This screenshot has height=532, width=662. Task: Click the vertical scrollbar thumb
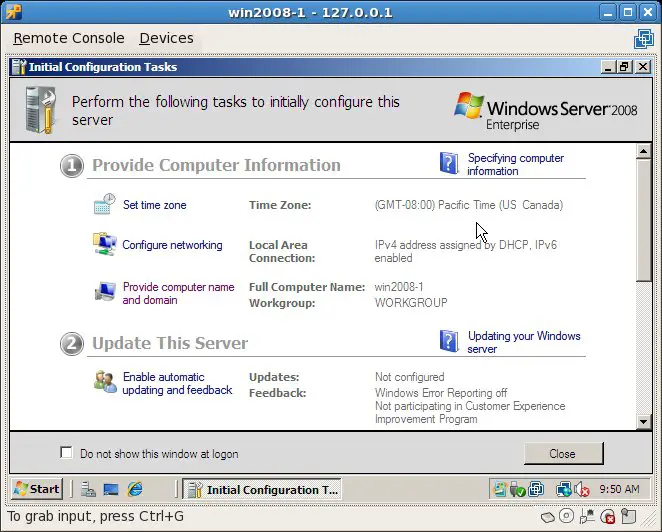point(644,220)
